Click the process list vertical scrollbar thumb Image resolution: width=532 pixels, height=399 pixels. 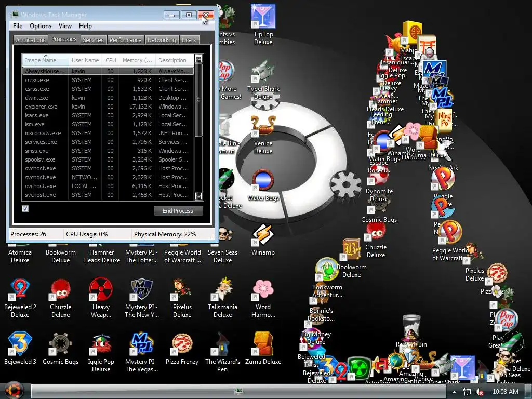pyautogui.click(x=199, y=100)
